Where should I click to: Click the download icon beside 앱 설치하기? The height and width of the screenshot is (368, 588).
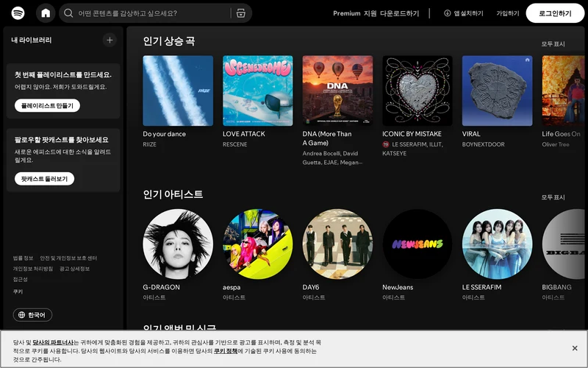[447, 13]
